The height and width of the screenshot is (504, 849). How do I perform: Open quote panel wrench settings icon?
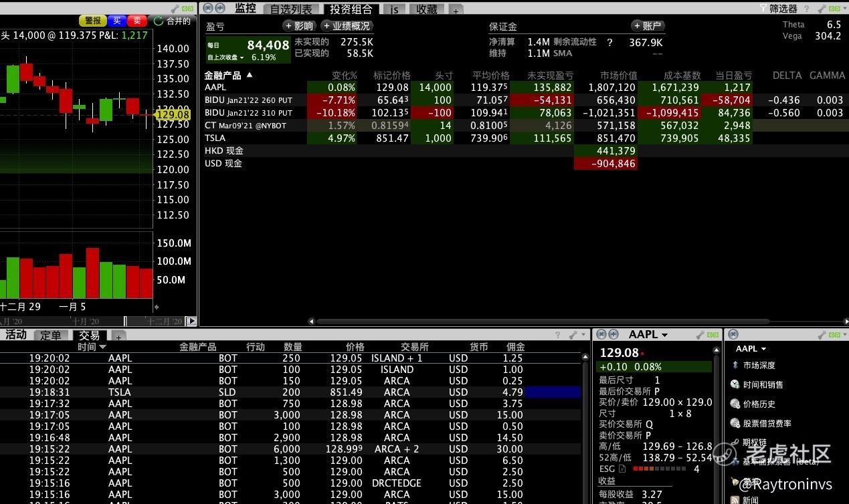pyautogui.click(x=699, y=334)
